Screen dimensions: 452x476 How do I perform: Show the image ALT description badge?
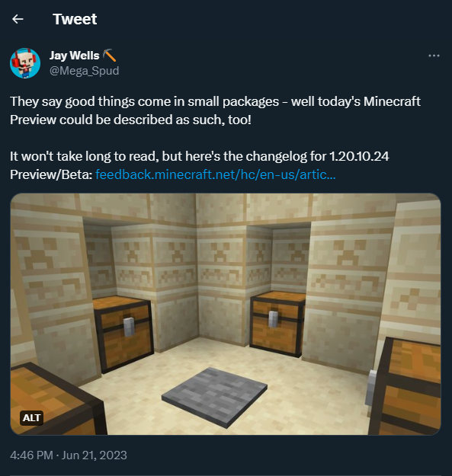tap(31, 418)
